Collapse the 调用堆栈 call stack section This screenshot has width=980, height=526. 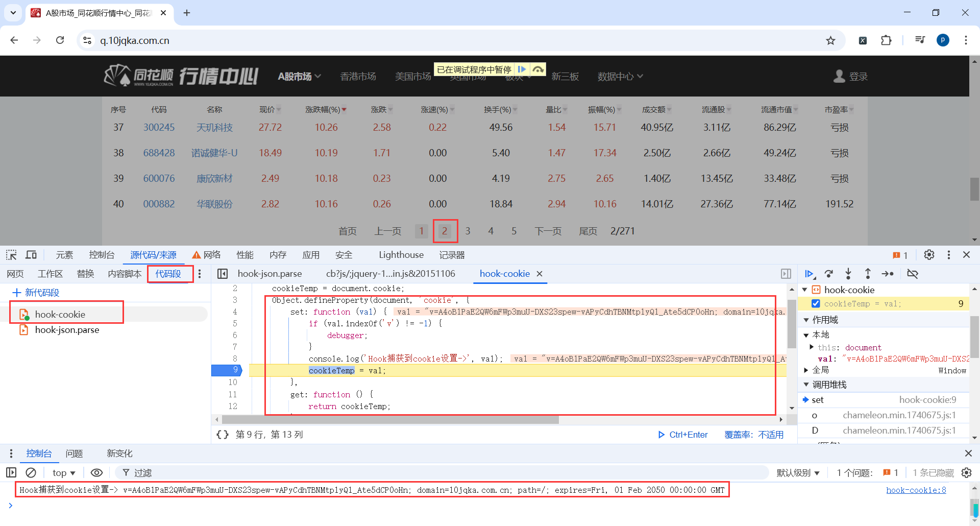806,385
